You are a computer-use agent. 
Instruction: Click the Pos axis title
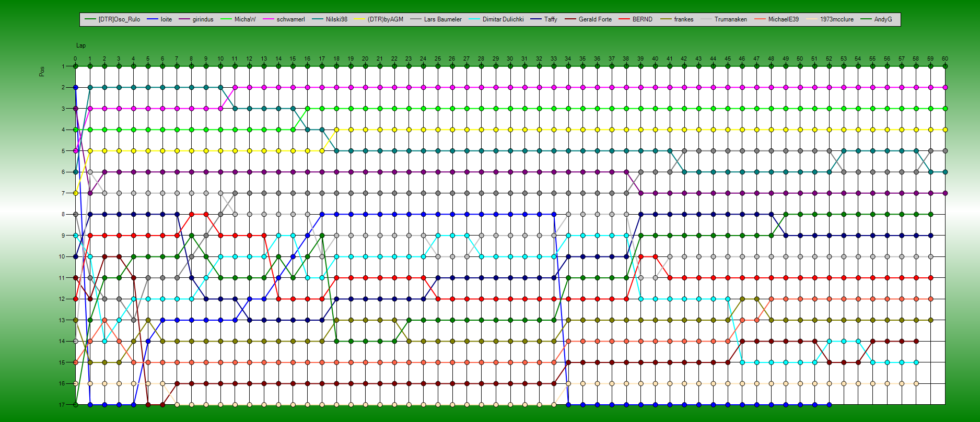42,72
